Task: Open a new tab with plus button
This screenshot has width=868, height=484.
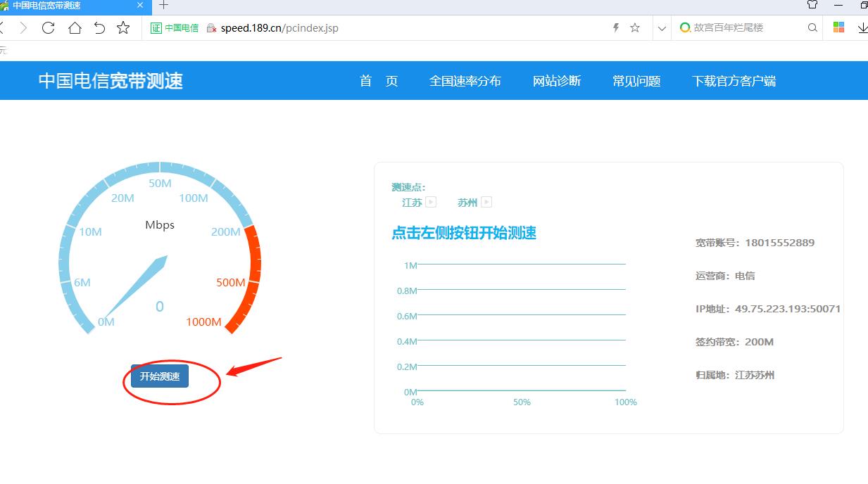Action: 163,6
